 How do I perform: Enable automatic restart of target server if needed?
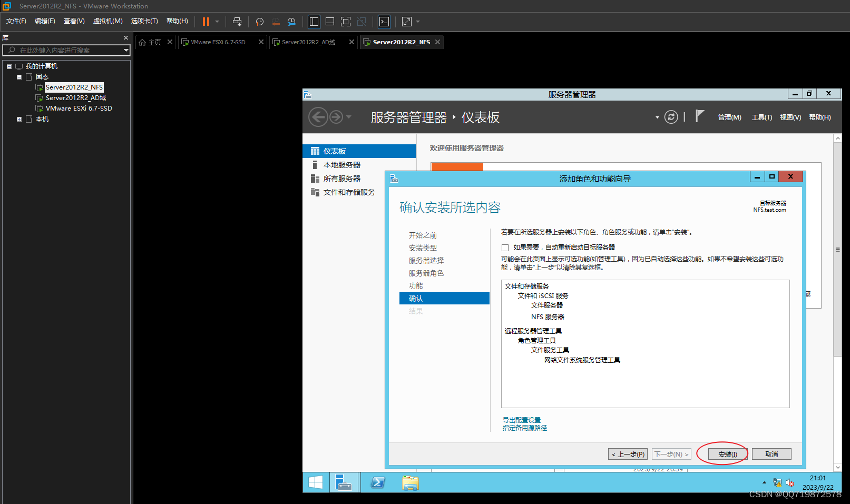[x=505, y=246]
